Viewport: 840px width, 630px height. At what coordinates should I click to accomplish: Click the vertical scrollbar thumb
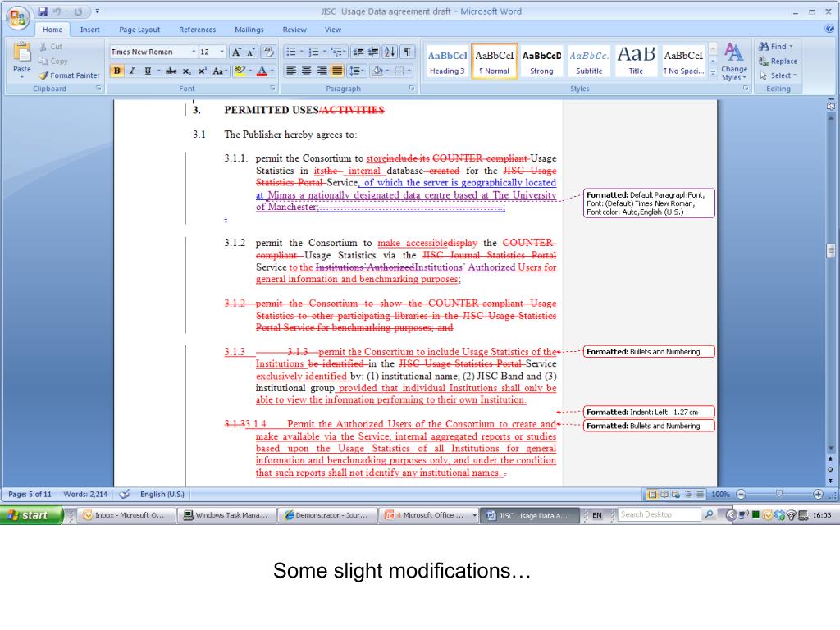pyautogui.click(x=831, y=250)
